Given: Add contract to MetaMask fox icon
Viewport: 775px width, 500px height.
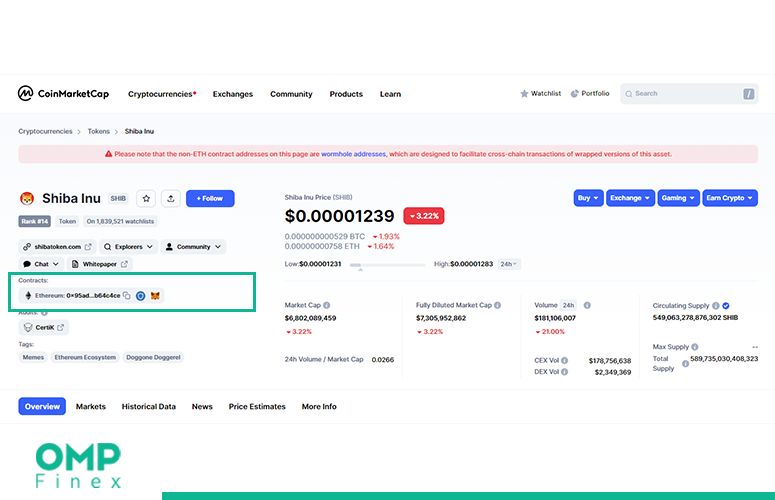Looking at the screenshot, I should [x=155, y=295].
